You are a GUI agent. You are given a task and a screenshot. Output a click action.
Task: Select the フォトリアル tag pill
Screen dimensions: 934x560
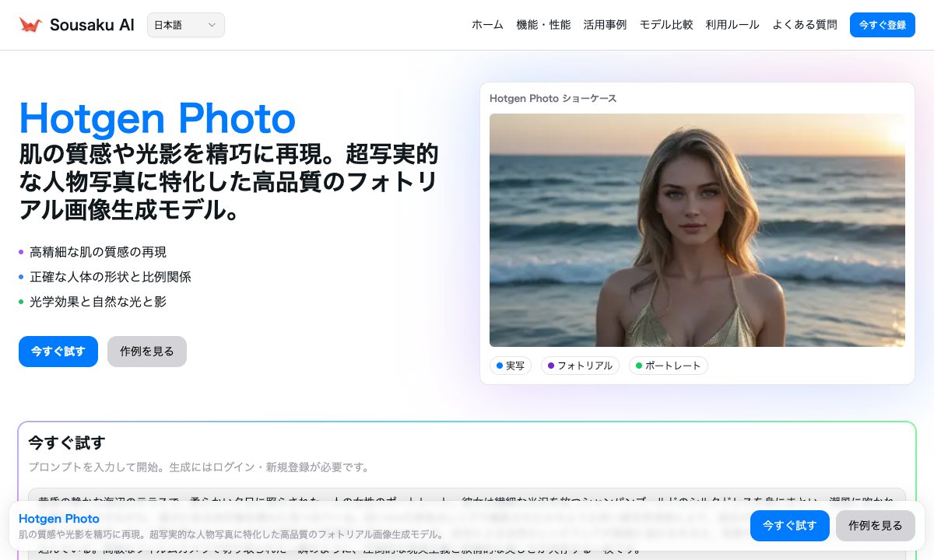[x=580, y=365]
